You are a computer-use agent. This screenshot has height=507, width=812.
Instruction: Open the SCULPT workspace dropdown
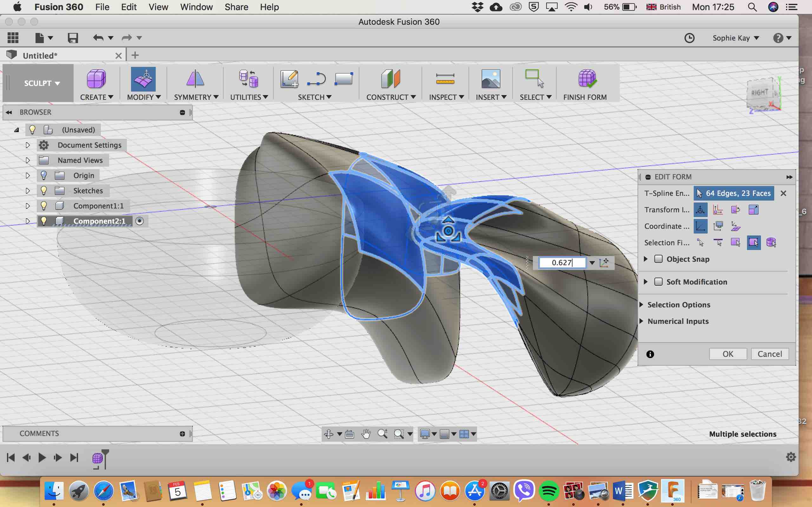click(x=42, y=83)
